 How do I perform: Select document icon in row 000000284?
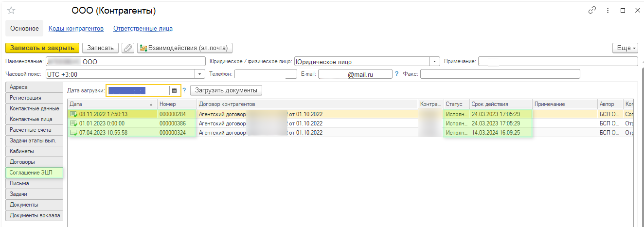[73, 114]
